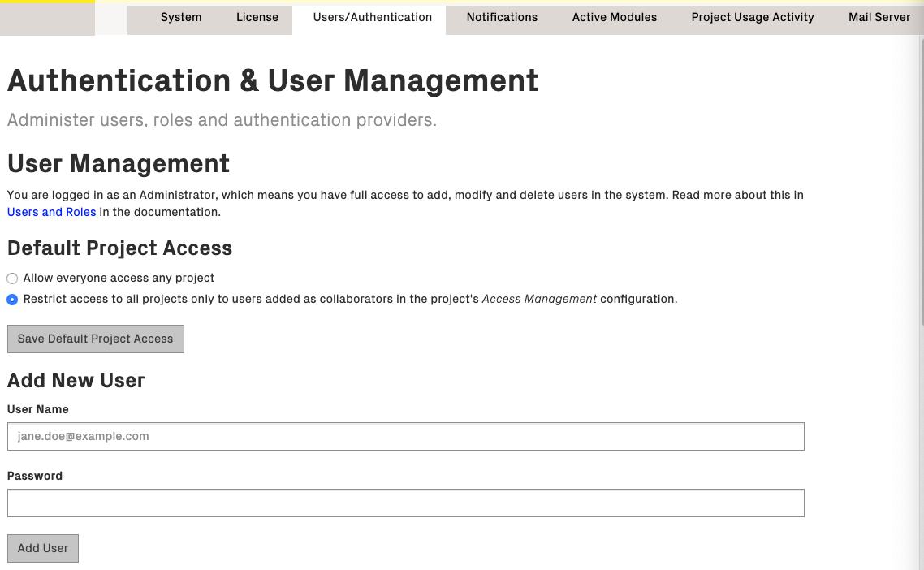Image resolution: width=924 pixels, height=570 pixels.
Task: Open the Mail Server tab
Action: point(879,17)
